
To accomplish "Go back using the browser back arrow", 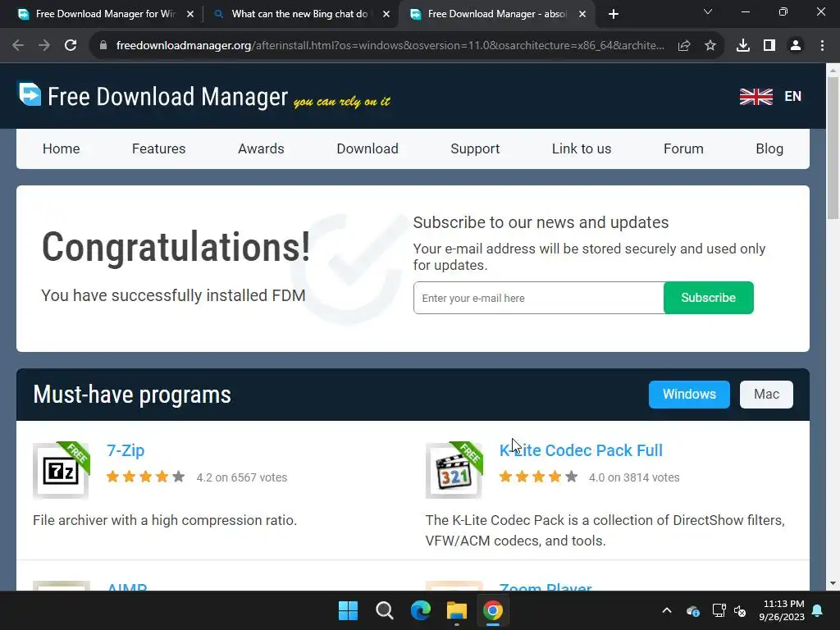I will click(x=18, y=46).
